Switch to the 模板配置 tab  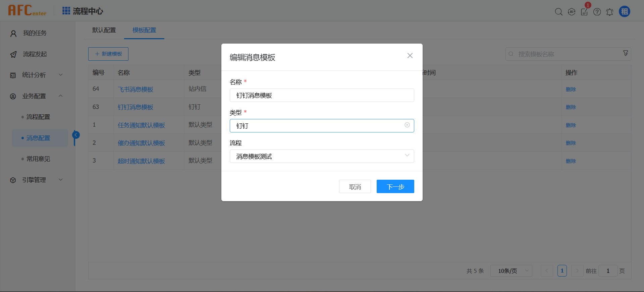144,30
